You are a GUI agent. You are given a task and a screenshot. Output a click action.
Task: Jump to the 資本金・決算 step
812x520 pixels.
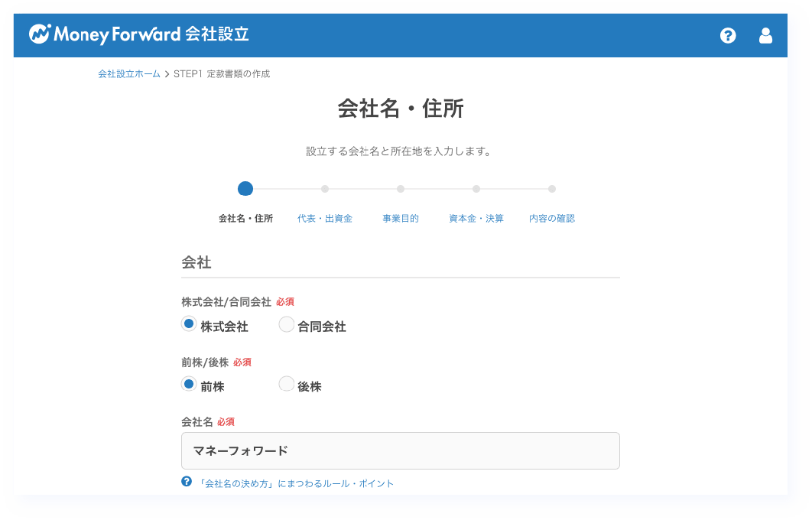(476, 219)
